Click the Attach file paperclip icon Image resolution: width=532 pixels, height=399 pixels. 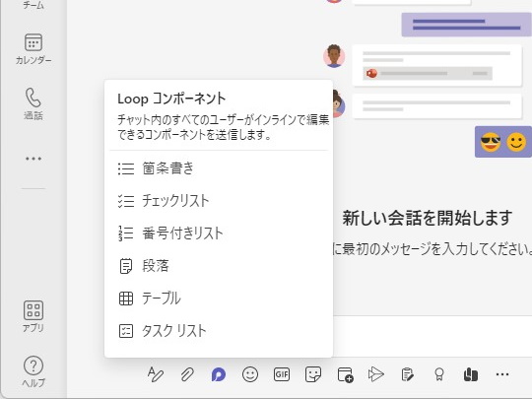tap(187, 374)
